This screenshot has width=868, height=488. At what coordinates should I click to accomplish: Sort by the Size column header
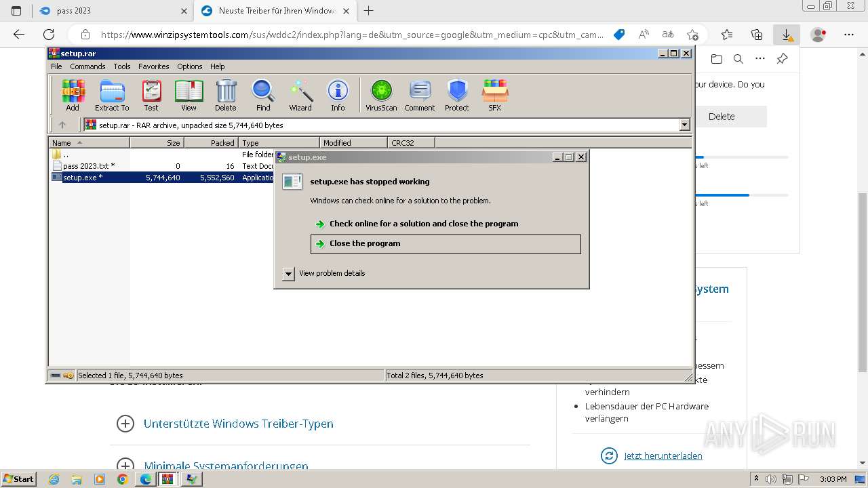click(x=157, y=143)
